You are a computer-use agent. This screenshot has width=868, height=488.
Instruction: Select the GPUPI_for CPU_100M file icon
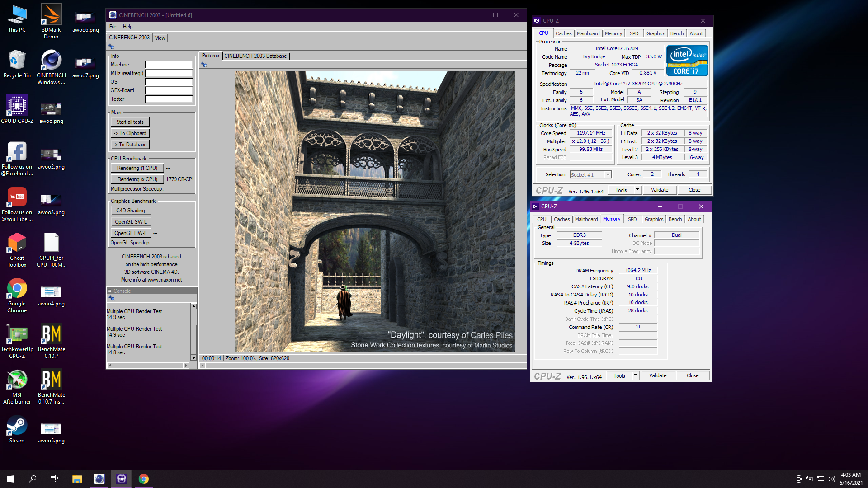(x=51, y=250)
